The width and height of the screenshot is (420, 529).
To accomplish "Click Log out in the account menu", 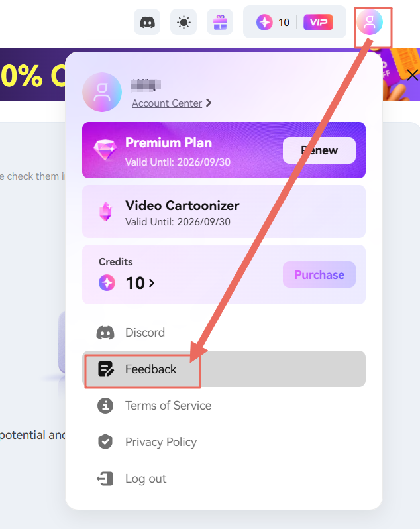I will [x=146, y=479].
